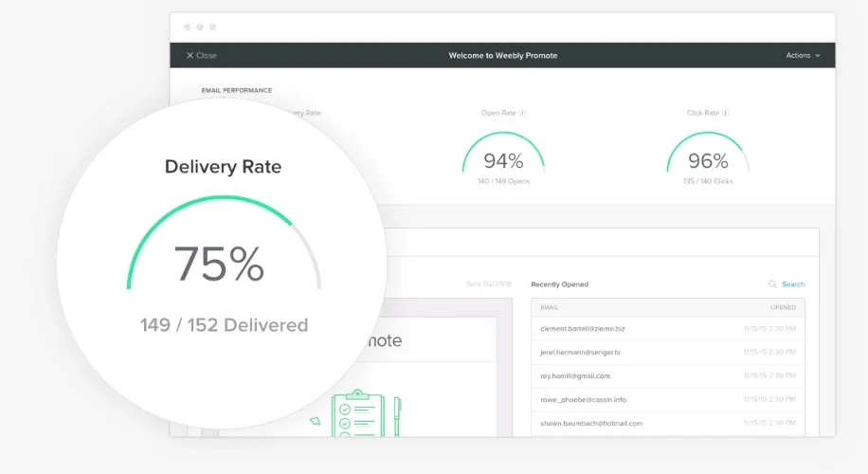Select the 94% open rate gauge
The height and width of the screenshot is (474, 868).
tap(503, 153)
